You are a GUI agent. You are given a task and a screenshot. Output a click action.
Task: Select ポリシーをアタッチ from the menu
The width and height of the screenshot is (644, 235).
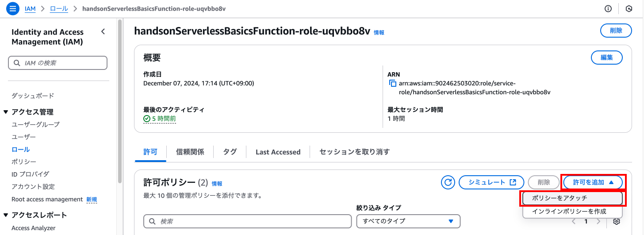(x=572, y=198)
